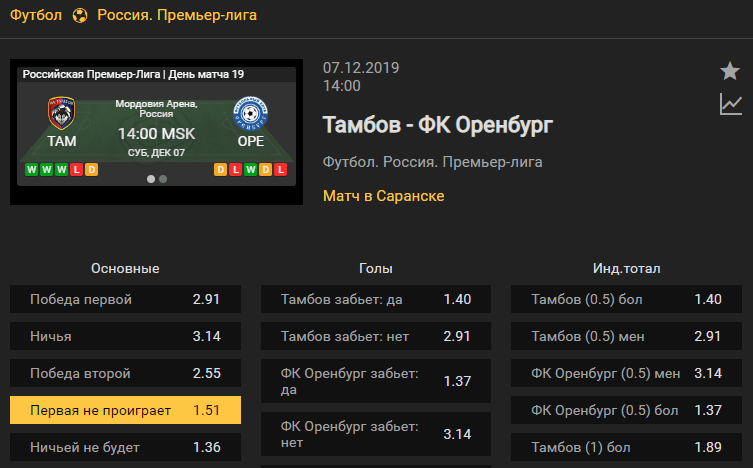Select second carousel dot in match widget
Viewport: 753px width, 468px height.
point(163,179)
